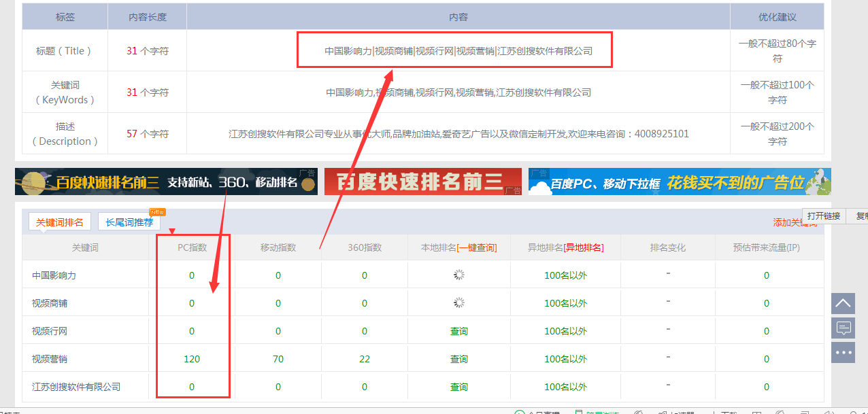
Task: Click the 一般不超过80个字符 advice cell
Action: pos(777,51)
